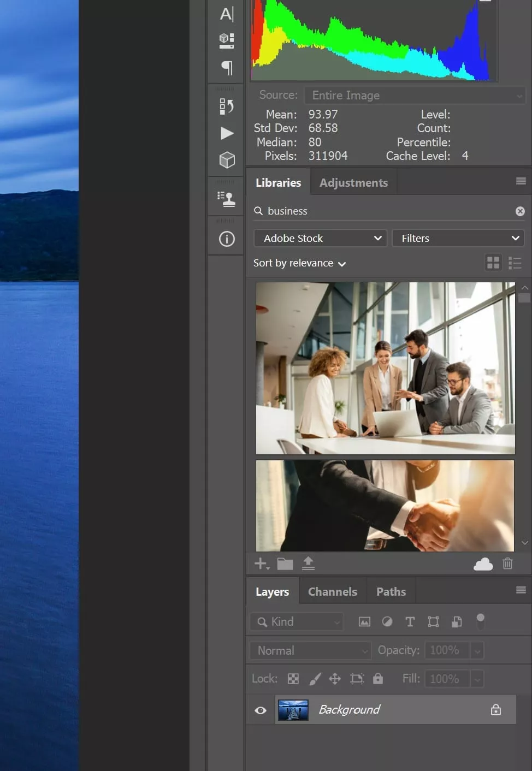The height and width of the screenshot is (771, 532).
Task: Open the Fill slider dropdown arrow
Action: click(477, 679)
